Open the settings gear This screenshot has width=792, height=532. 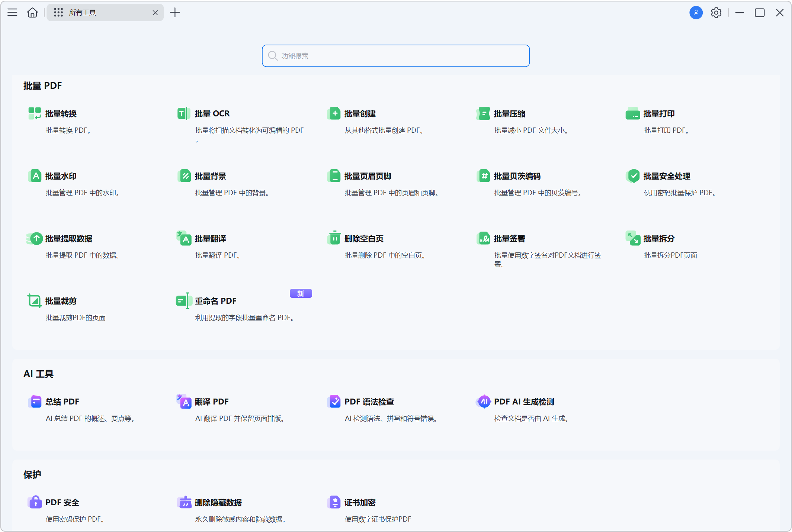(x=716, y=13)
